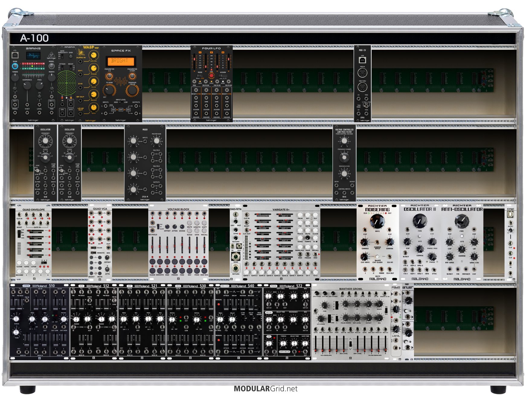Screen dimensions: 532x395
Task: Adjust the large Fine knob on Richter Oscillator II
Action: (x=420, y=221)
